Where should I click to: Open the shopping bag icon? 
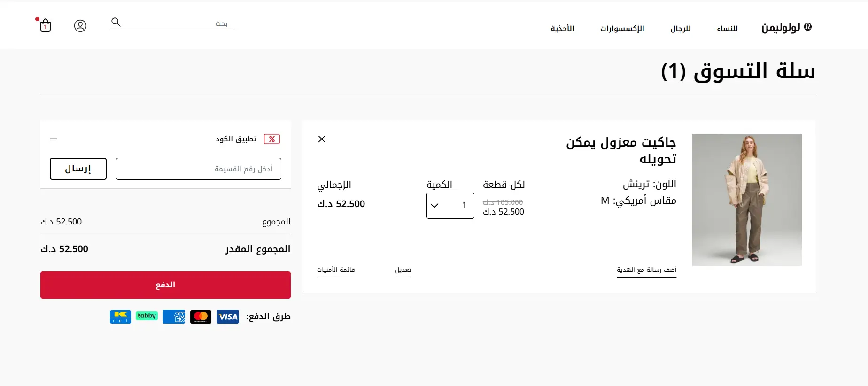pos(46,25)
